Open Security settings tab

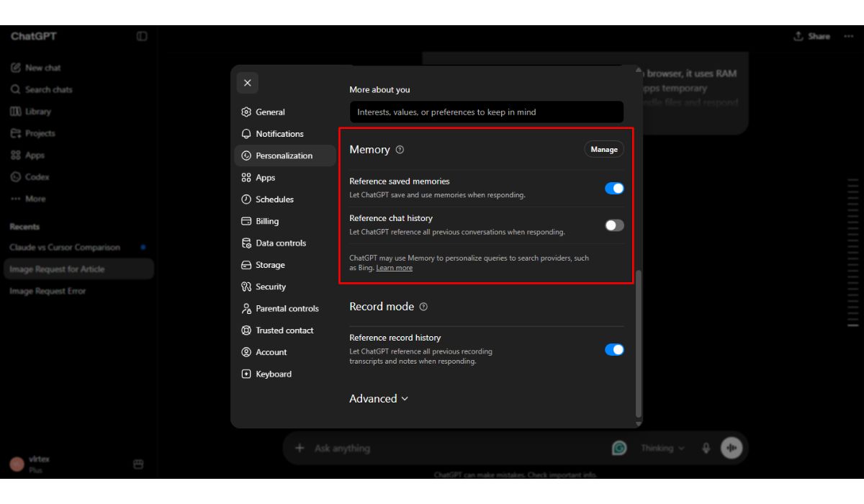pos(284,287)
